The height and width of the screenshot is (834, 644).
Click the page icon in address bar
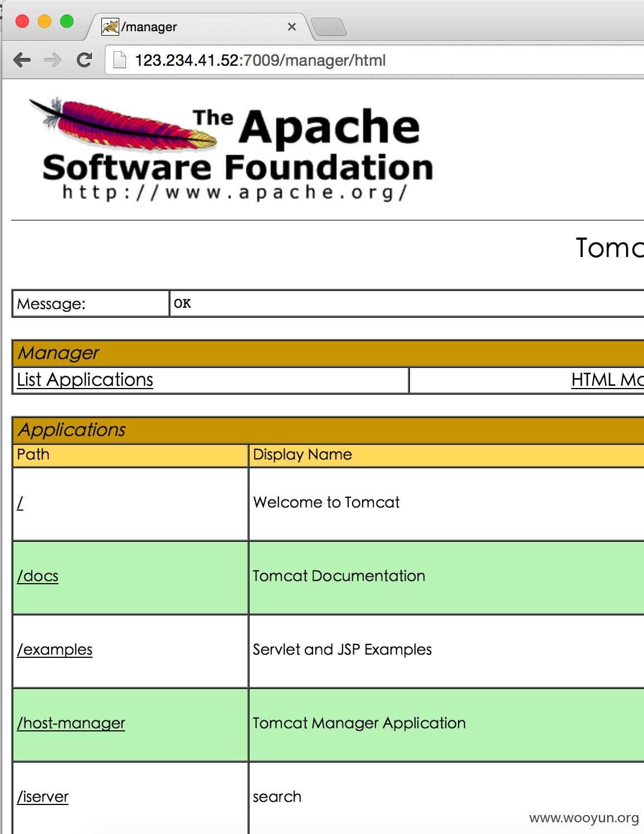120,60
